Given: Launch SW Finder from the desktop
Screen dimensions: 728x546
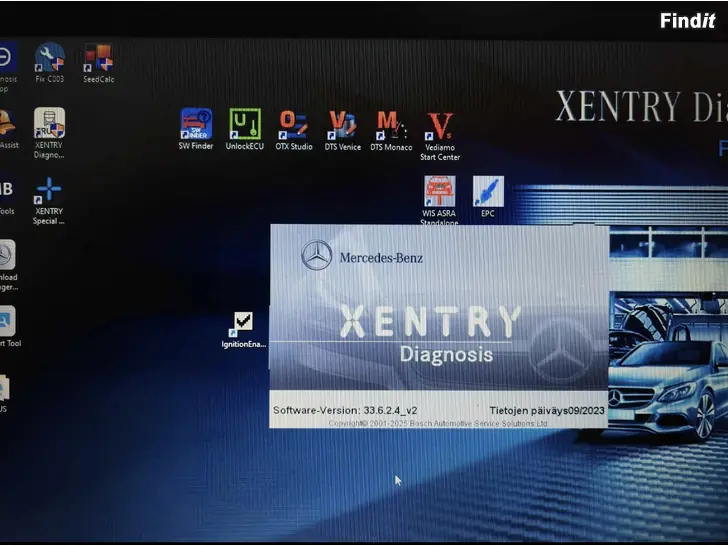Looking at the screenshot, I should (x=196, y=124).
